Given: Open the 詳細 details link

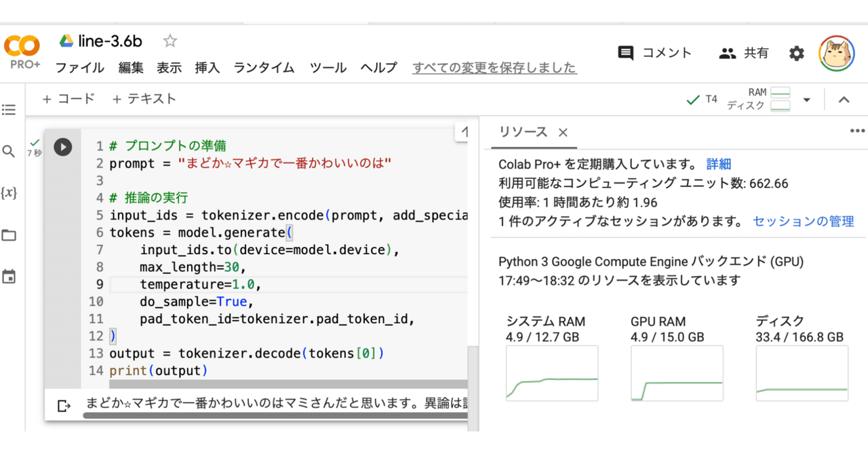Looking at the screenshot, I should pyautogui.click(x=719, y=164).
